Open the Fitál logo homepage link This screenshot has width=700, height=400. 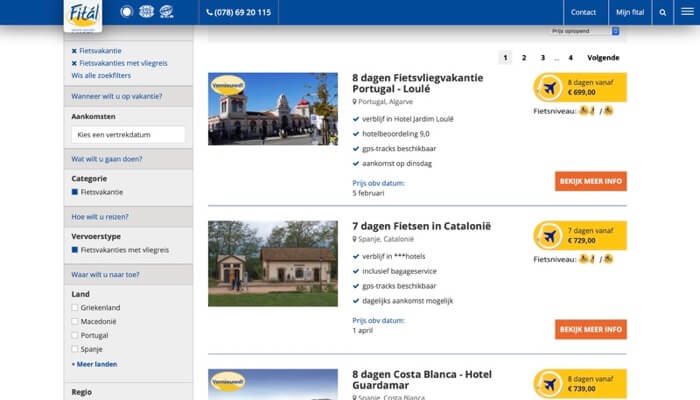point(83,16)
